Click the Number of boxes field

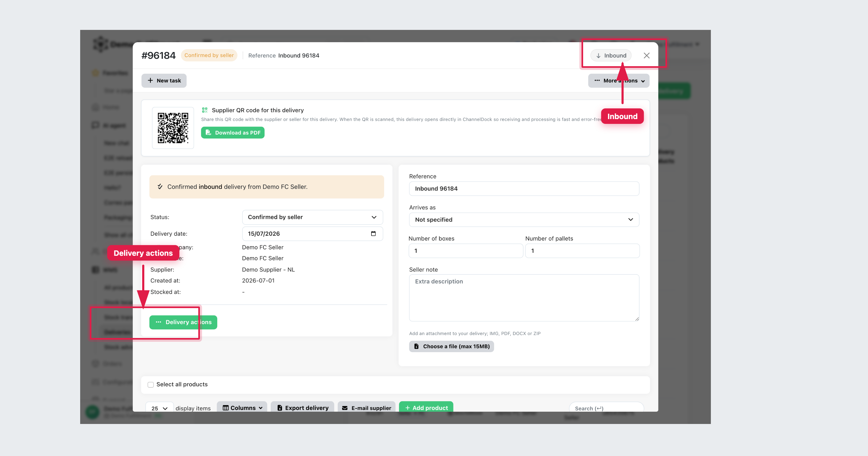[x=466, y=251]
